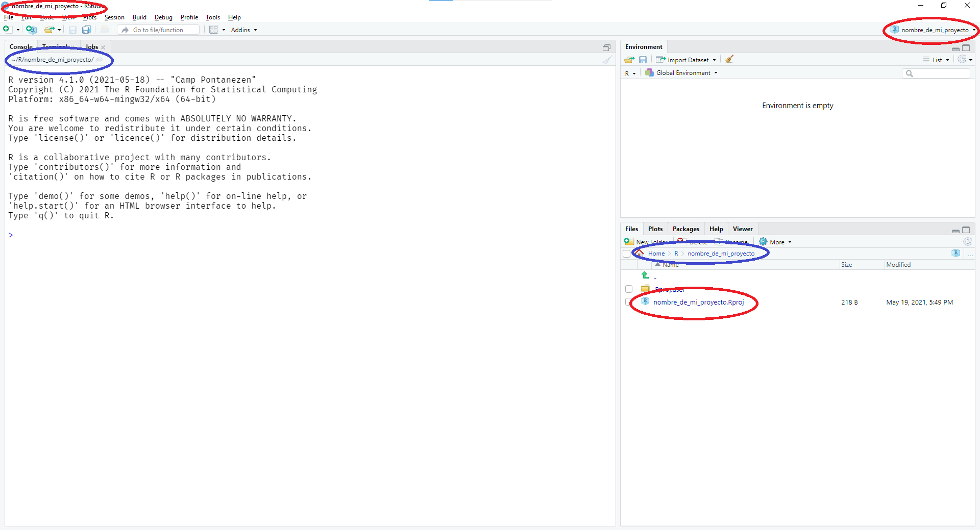This screenshot has height=530, width=980.
Task: Click the environment search field
Action: click(x=936, y=73)
